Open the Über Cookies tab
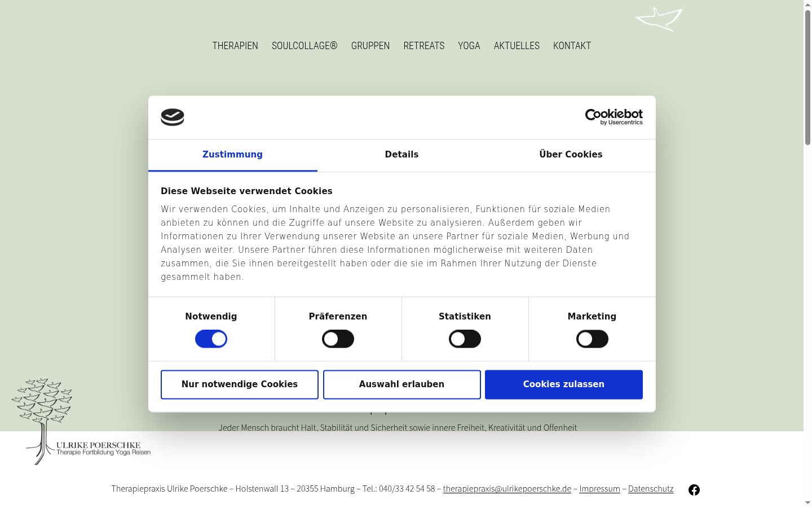812x508 pixels. [x=571, y=155]
